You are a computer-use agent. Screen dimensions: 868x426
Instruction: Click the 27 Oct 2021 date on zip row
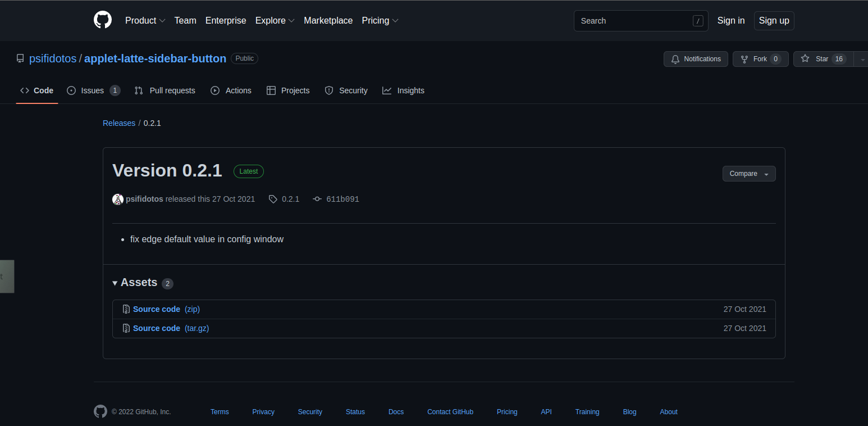click(745, 309)
